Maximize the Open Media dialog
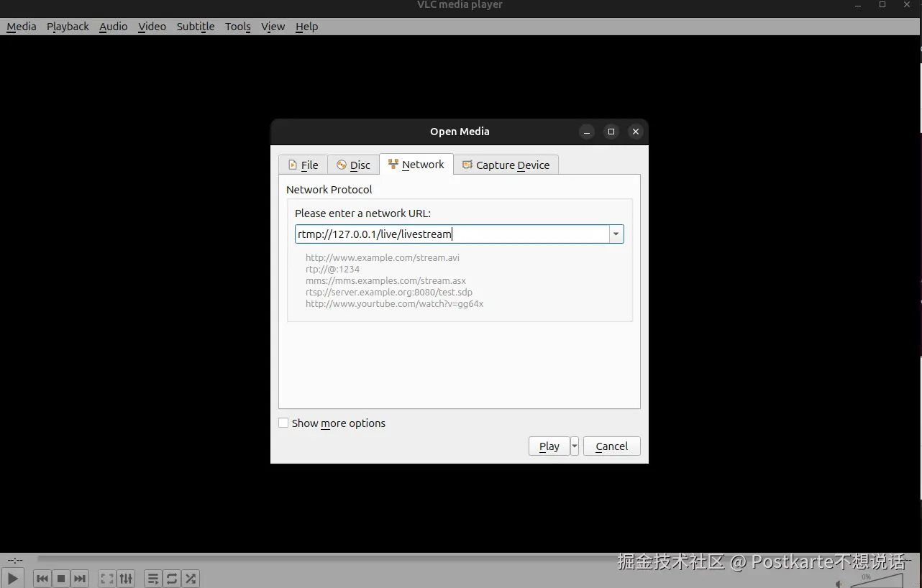 tap(611, 132)
